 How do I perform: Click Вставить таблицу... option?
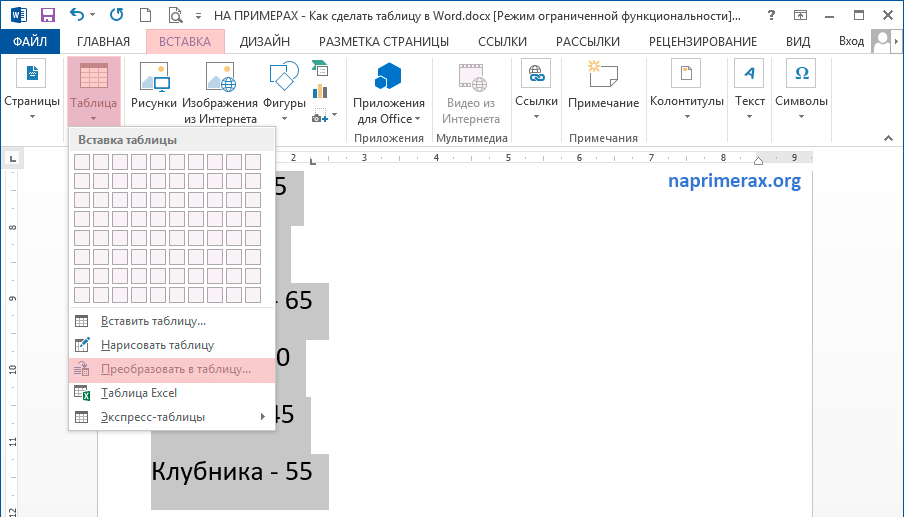tap(153, 321)
